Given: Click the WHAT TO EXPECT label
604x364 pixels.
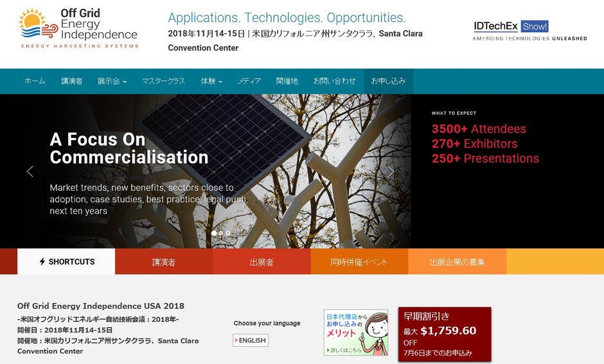Looking at the screenshot, I should pyautogui.click(x=454, y=113).
